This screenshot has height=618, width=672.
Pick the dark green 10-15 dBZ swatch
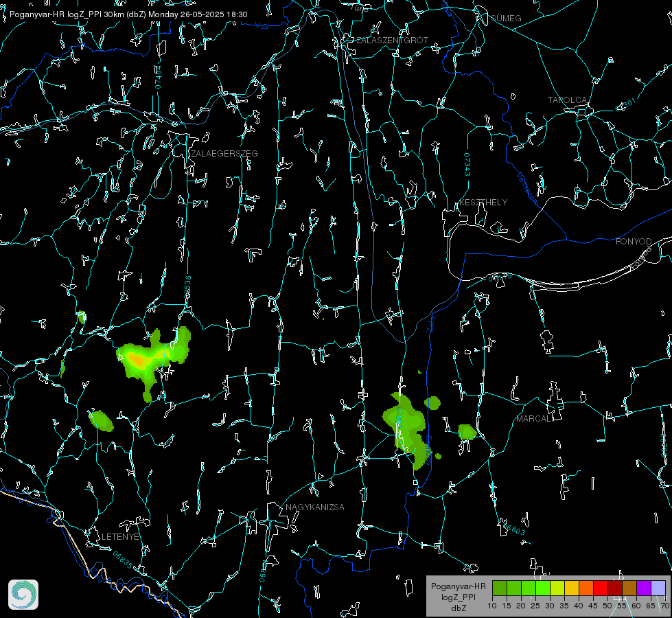click(x=500, y=588)
